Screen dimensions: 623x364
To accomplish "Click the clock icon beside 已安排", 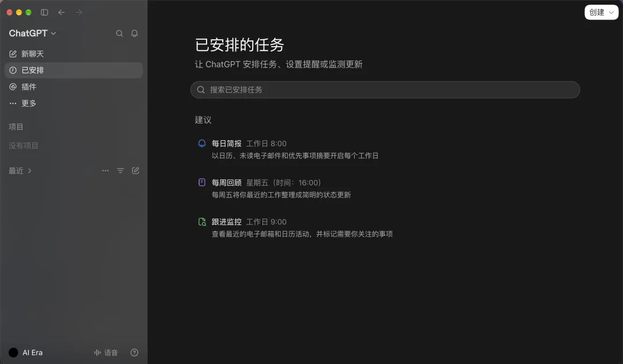I will [13, 70].
